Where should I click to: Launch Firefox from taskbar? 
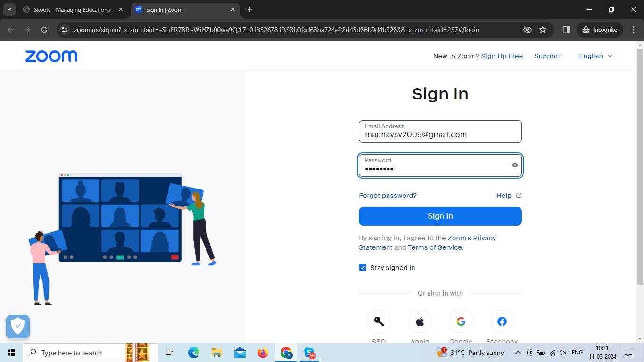[263, 353]
